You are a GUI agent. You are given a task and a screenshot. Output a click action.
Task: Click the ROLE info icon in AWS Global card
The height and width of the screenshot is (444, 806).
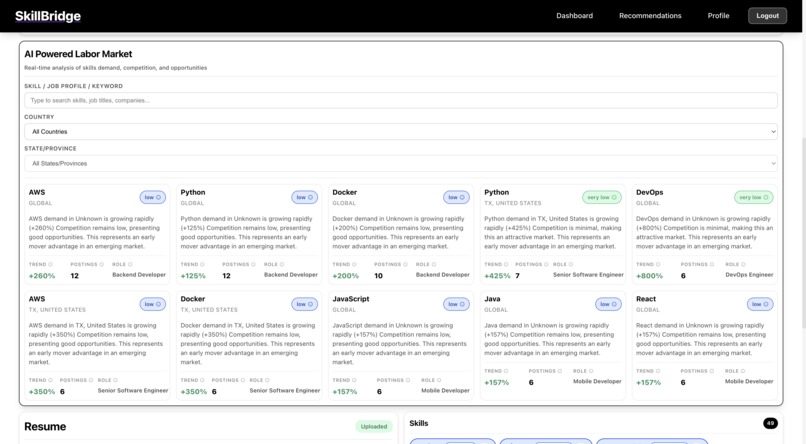click(130, 264)
